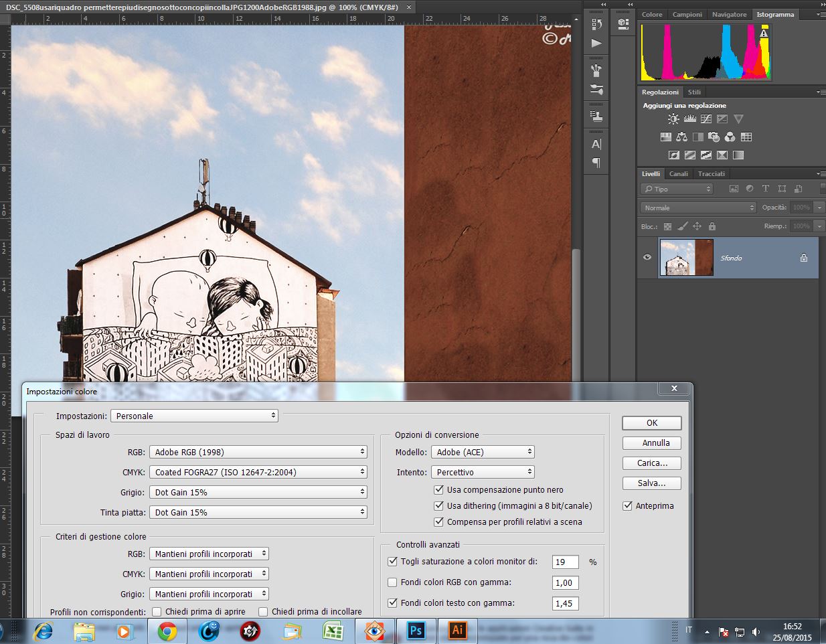This screenshot has width=826, height=644.
Task: Open layer blend mode Normale dropdown
Action: (x=698, y=208)
